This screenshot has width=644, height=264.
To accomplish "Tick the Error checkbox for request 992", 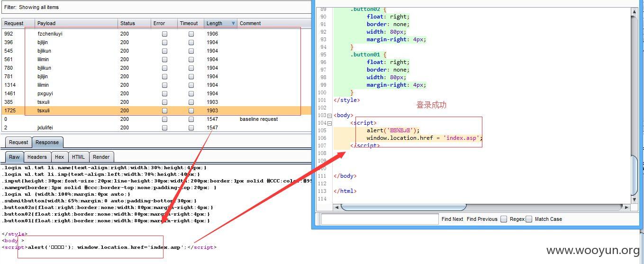I will point(164,34).
